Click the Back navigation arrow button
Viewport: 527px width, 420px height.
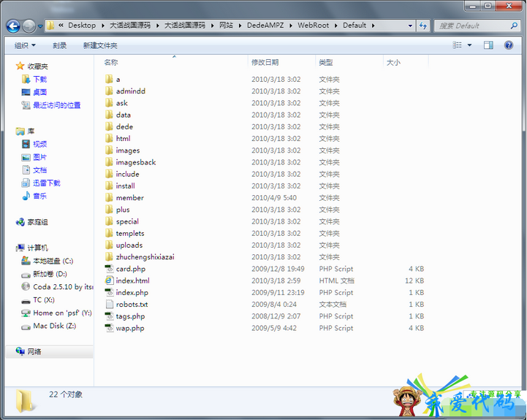point(13,26)
